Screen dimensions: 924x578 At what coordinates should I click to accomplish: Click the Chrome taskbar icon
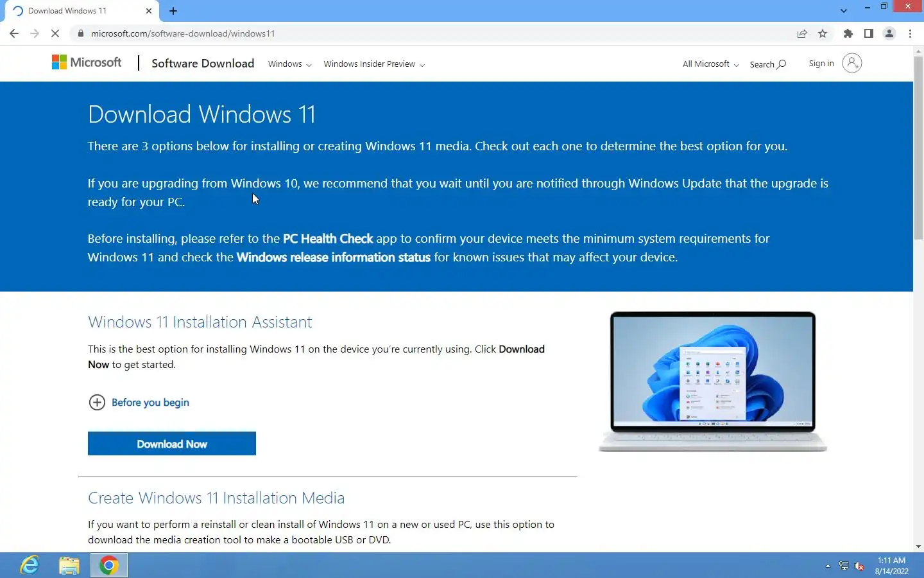click(108, 565)
